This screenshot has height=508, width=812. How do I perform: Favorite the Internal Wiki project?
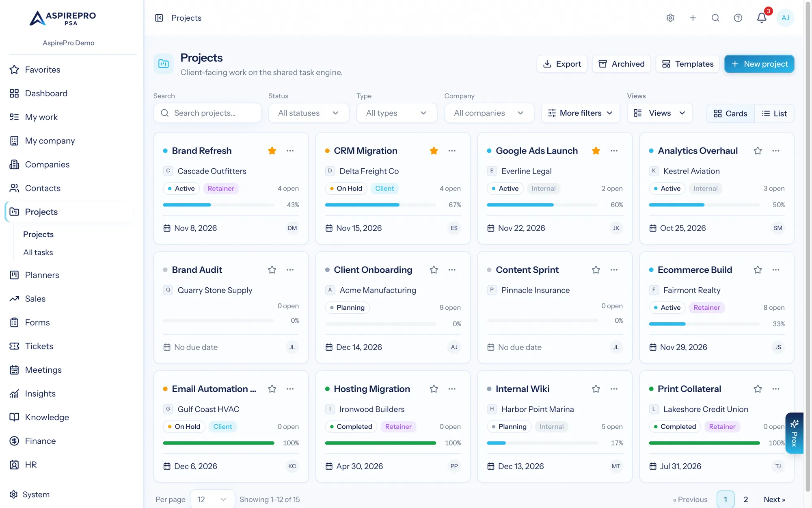coord(596,389)
